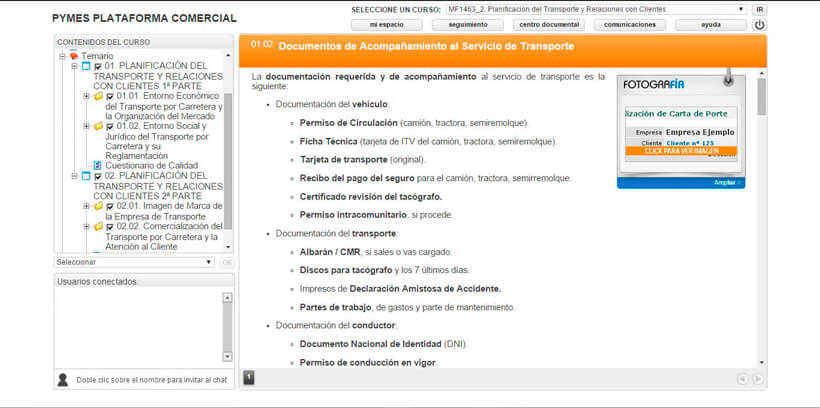The image size is (820, 408).
Task: Expand the 02.02 Comercialización node
Action: [x=86, y=226]
